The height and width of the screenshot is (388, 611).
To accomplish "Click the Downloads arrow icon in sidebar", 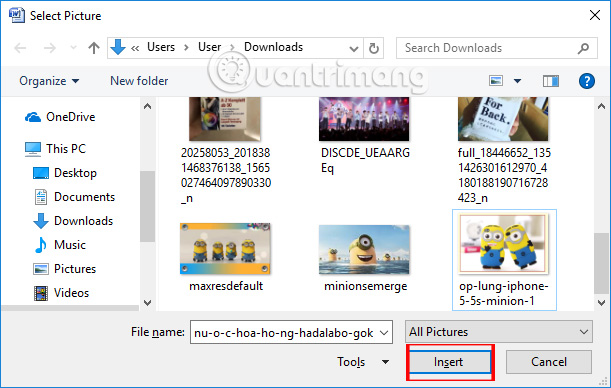I will pos(41,221).
